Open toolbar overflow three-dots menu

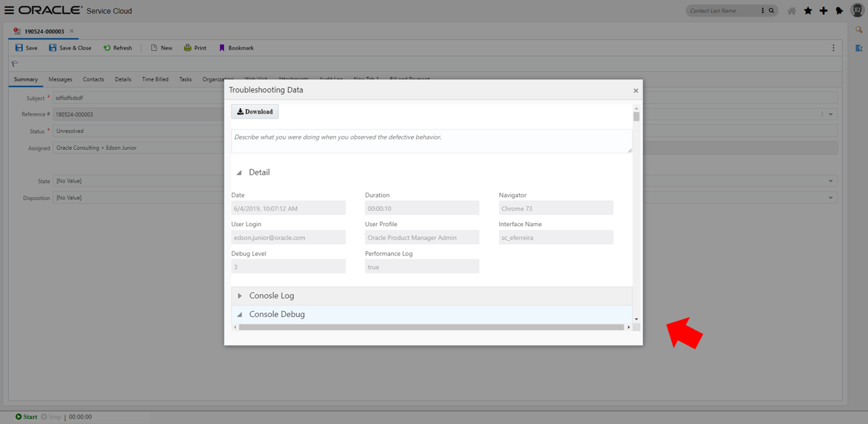[834, 48]
